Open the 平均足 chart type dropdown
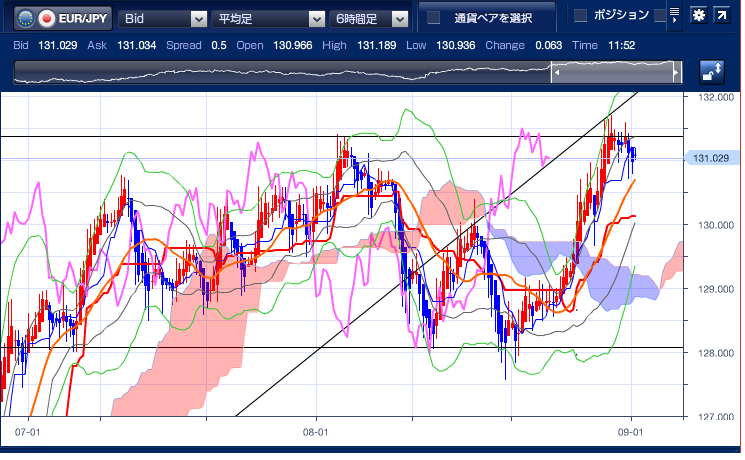This screenshot has width=745, height=460. (x=268, y=19)
